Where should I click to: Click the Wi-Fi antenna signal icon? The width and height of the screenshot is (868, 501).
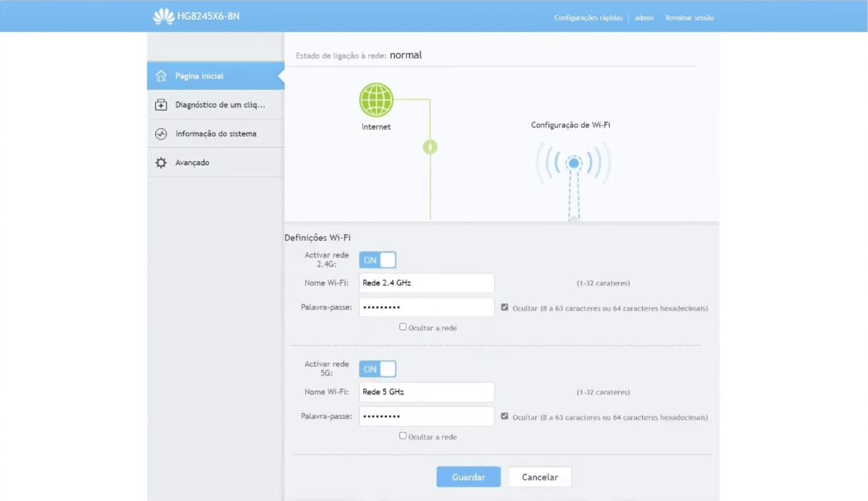point(573,164)
